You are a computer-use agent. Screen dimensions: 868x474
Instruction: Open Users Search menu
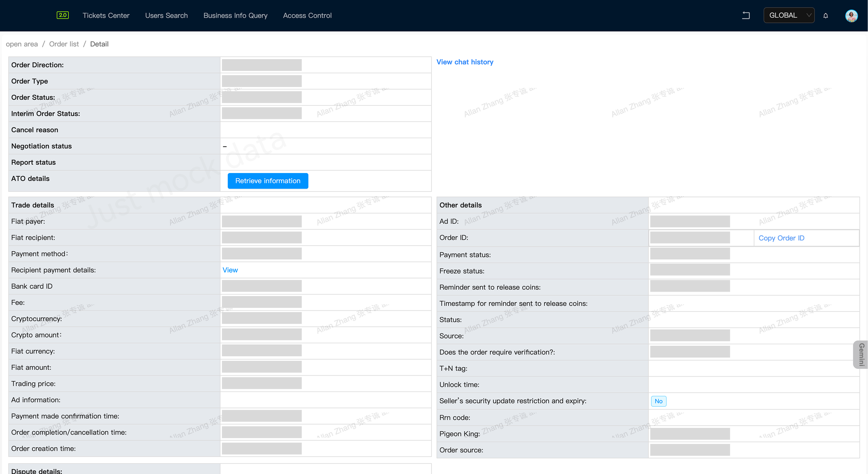click(x=166, y=16)
